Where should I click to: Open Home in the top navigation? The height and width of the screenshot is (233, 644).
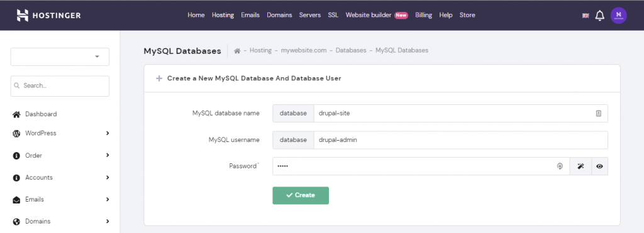(x=196, y=15)
